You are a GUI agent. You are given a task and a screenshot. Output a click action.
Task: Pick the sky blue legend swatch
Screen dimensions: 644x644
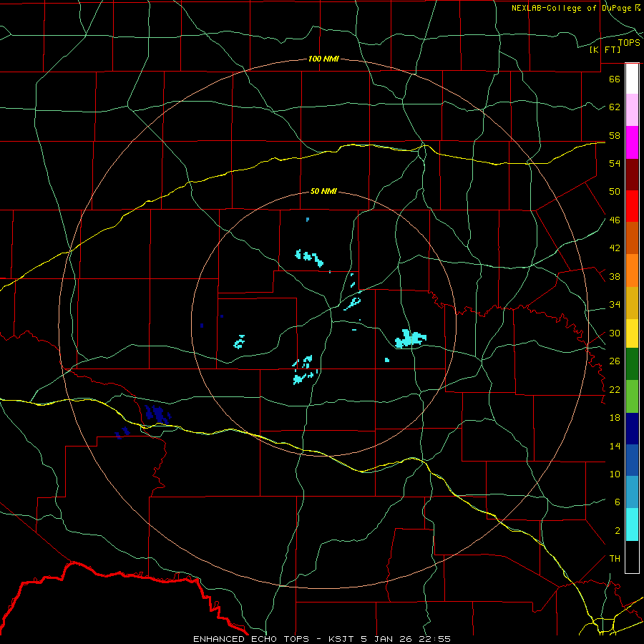tap(632, 492)
